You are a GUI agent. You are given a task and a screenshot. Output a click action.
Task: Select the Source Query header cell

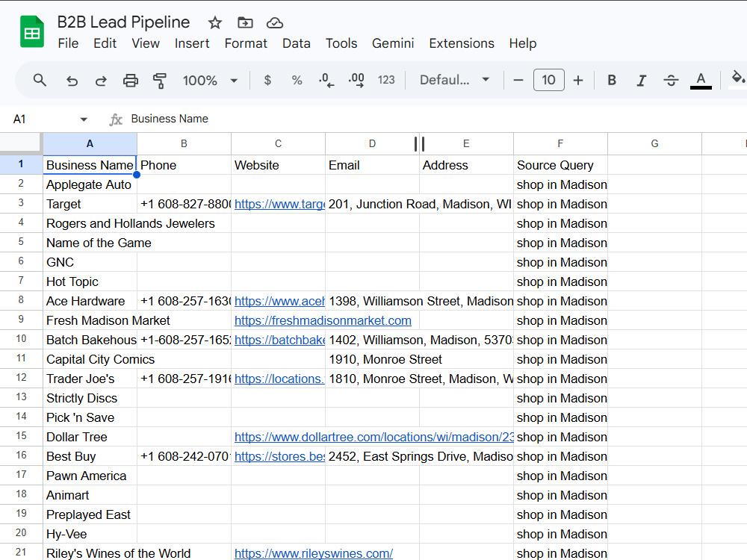coord(561,165)
